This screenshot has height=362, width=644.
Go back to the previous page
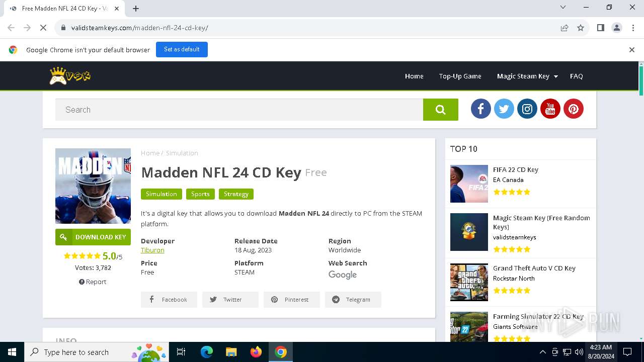point(11,28)
